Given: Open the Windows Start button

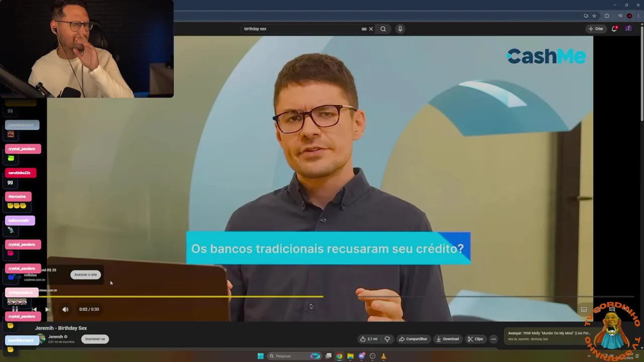Looking at the screenshot, I should click(261, 356).
